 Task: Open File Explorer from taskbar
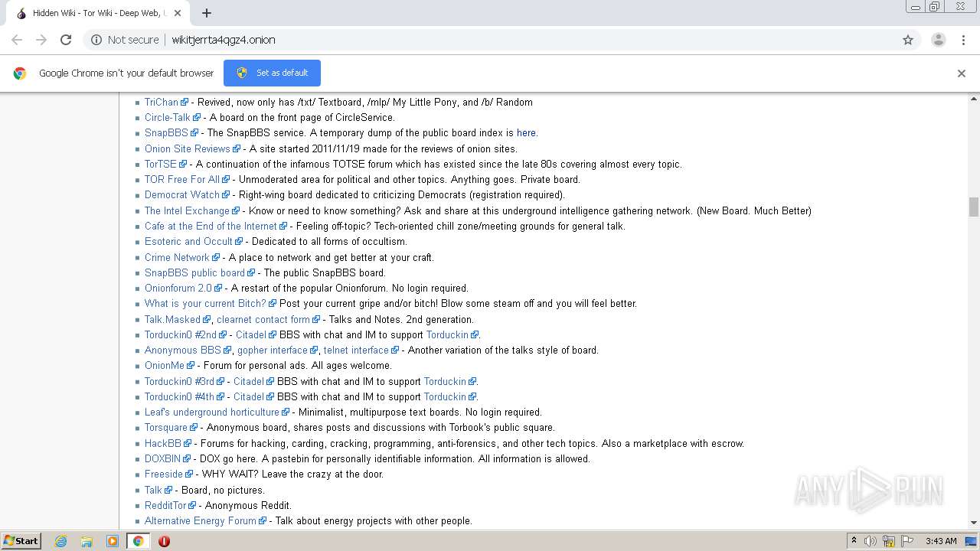coord(87,541)
